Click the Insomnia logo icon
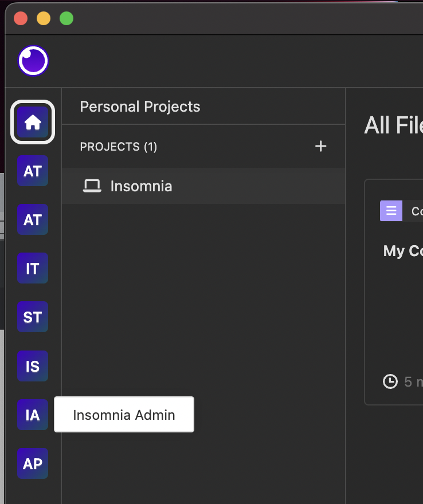This screenshot has height=504, width=423. point(33,61)
